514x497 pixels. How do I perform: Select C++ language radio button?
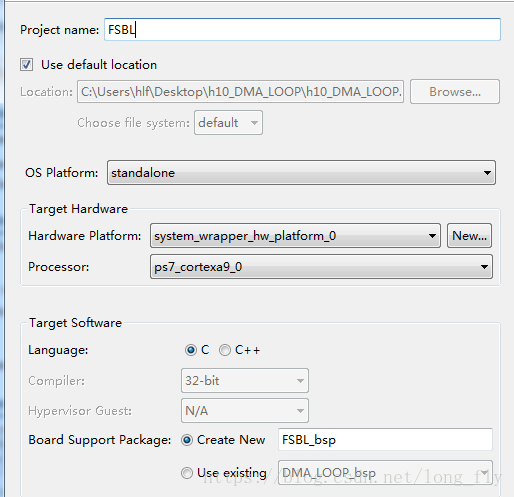pyautogui.click(x=225, y=350)
